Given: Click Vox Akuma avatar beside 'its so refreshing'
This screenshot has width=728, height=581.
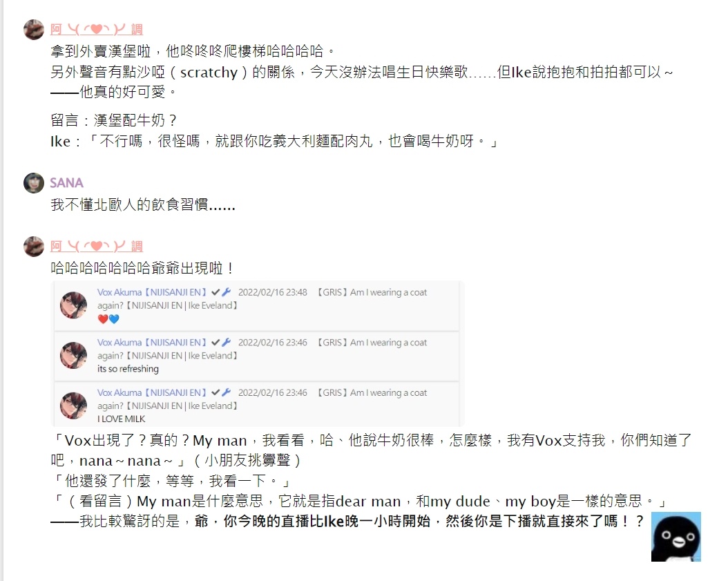Looking at the screenshot, I should pos(74,355).
